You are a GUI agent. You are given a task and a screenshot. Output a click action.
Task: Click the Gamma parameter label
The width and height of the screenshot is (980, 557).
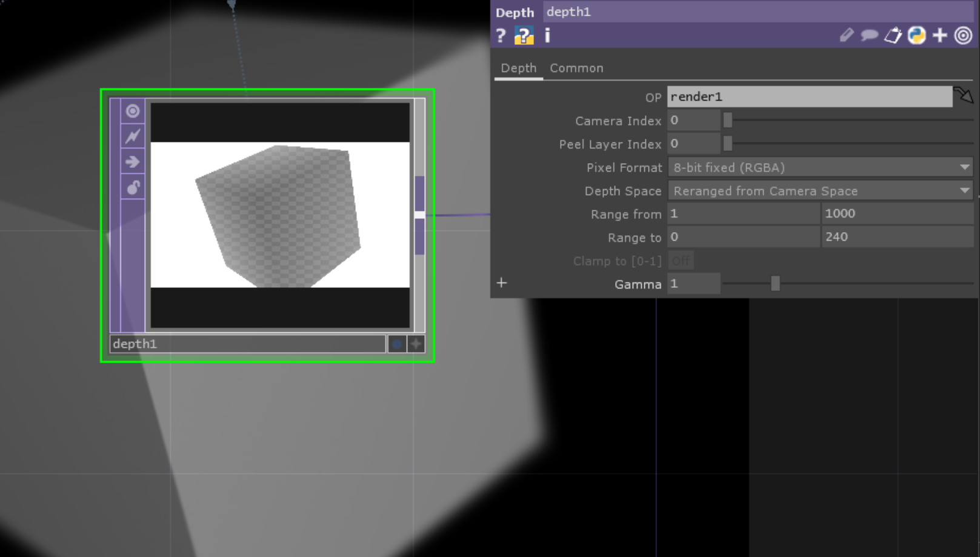638,284
